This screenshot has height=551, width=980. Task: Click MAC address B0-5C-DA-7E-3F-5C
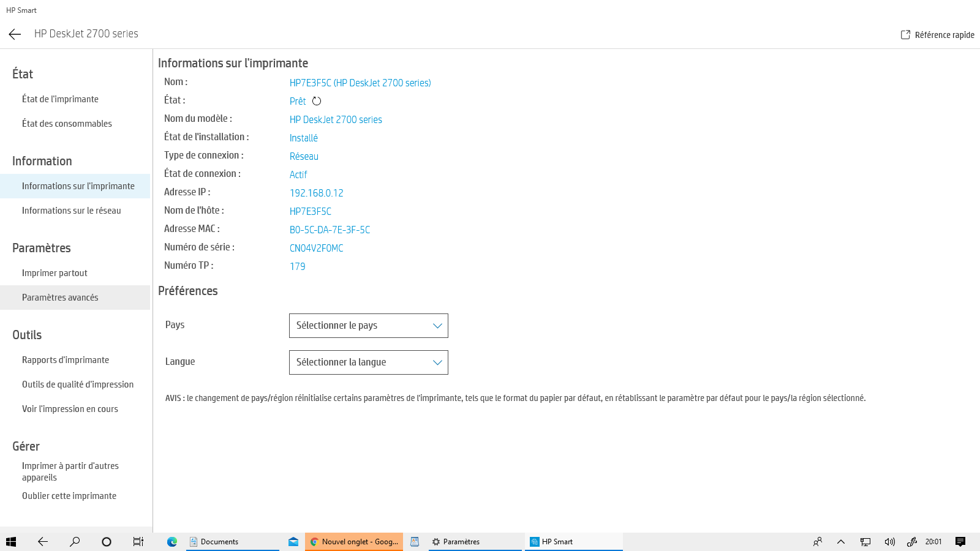tap(330, 230)
